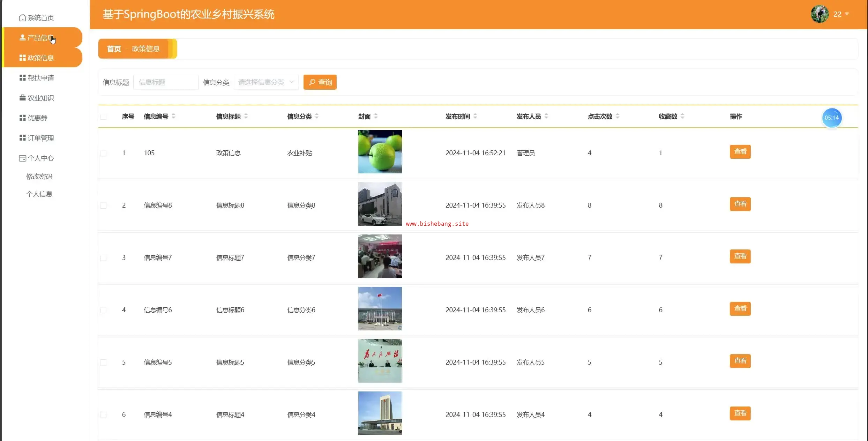Screen dimensions: 868x441
Task: Check the checkbox for row 105
Action: [x=103, y=153]
